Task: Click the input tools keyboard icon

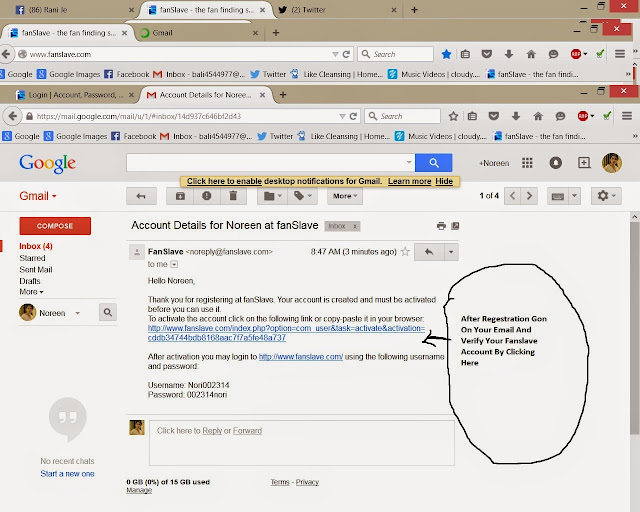Action: 558,196
